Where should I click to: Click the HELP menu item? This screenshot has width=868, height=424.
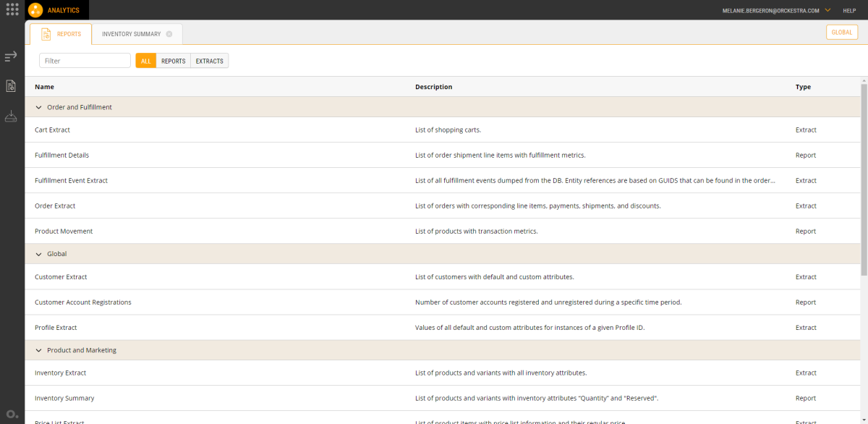849,10
